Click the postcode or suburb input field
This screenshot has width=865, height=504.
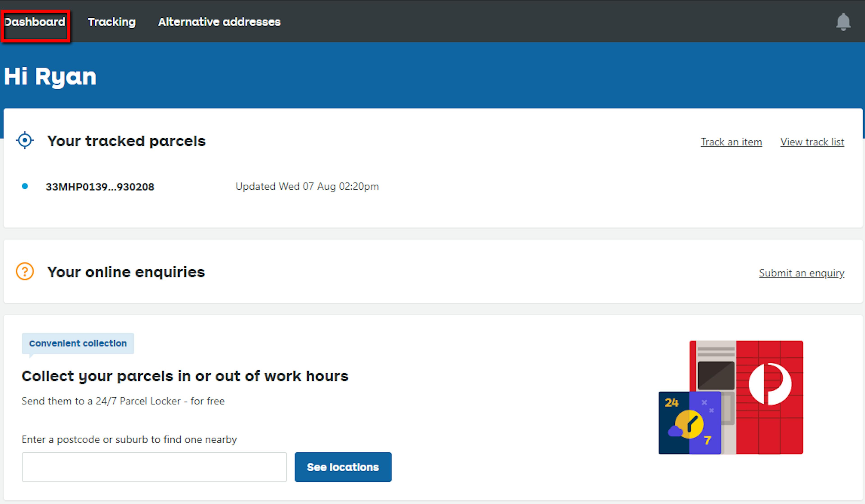click(x=154, y=467)
